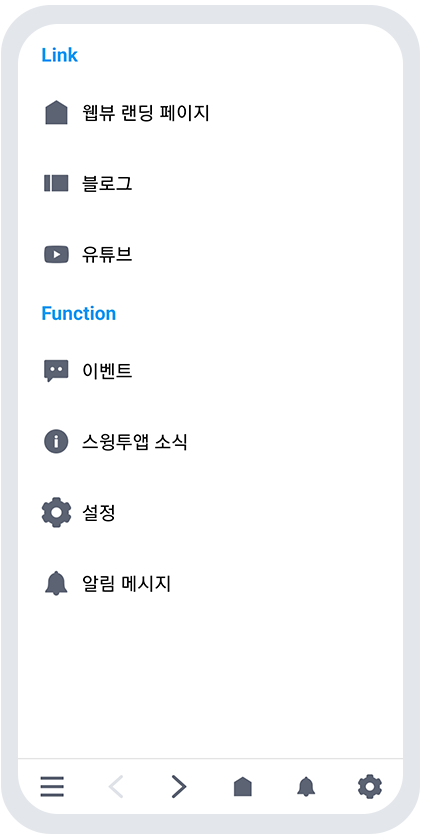Viewport: 422px width, 839px height.
Task: Click the gear icon beside 설정
Action: pyautogui.click(x=56, y=513)
